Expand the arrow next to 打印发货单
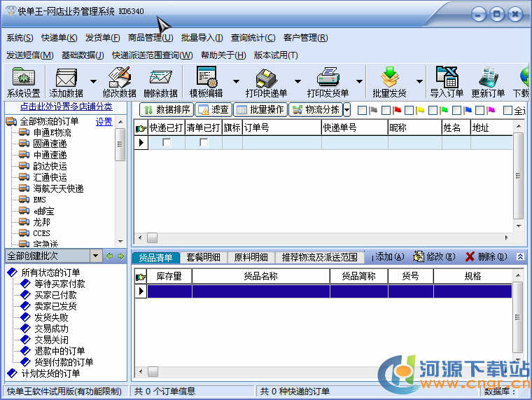Screen dimensions: 532x400 358,81
